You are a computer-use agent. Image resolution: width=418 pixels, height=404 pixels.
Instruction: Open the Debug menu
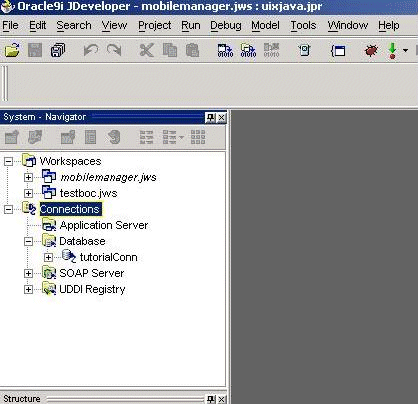[226, 26]
